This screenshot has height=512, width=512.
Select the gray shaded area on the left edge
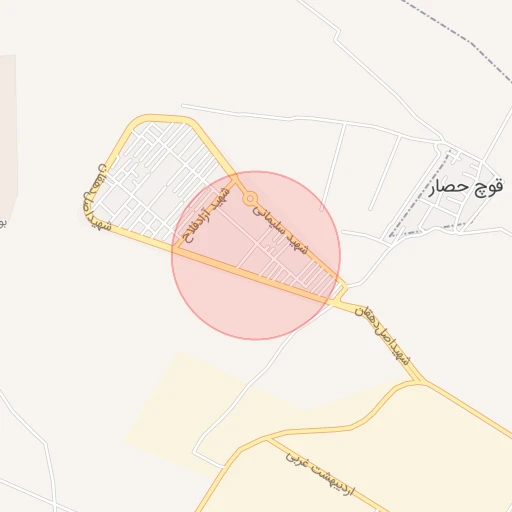8,133
